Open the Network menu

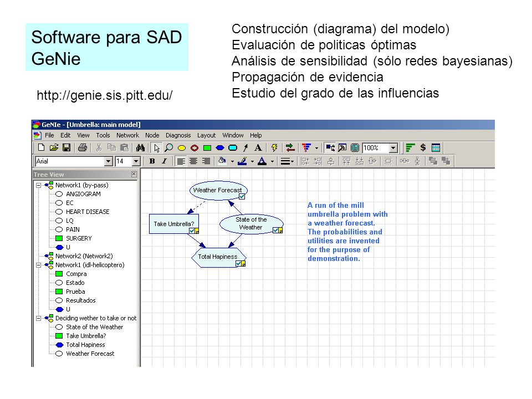click(x=127, y=135)
